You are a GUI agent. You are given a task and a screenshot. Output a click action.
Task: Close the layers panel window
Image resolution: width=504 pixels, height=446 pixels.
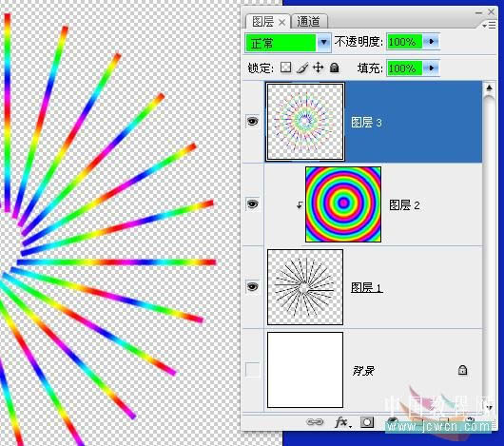(491, 12)
